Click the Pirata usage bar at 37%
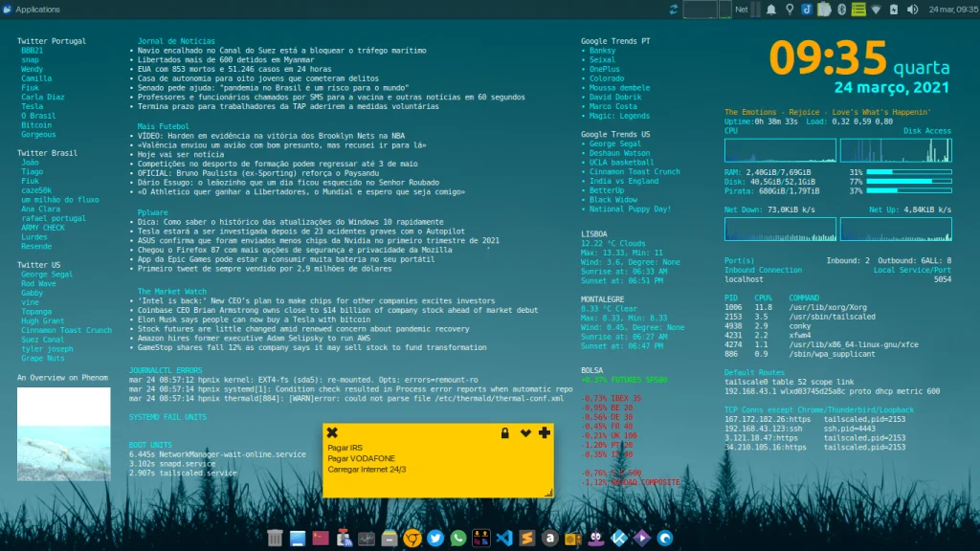 coord(909,190)
